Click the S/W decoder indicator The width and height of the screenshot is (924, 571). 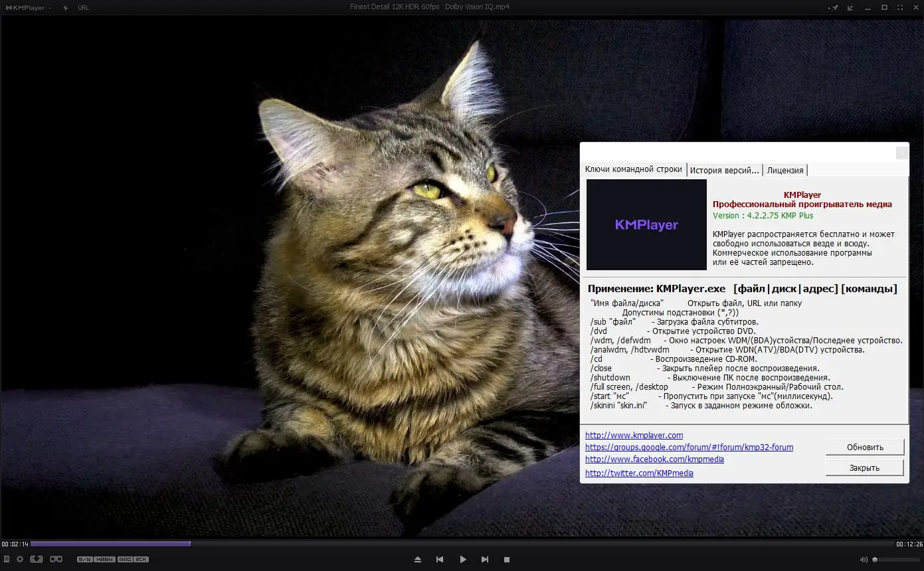click(84, 559)
